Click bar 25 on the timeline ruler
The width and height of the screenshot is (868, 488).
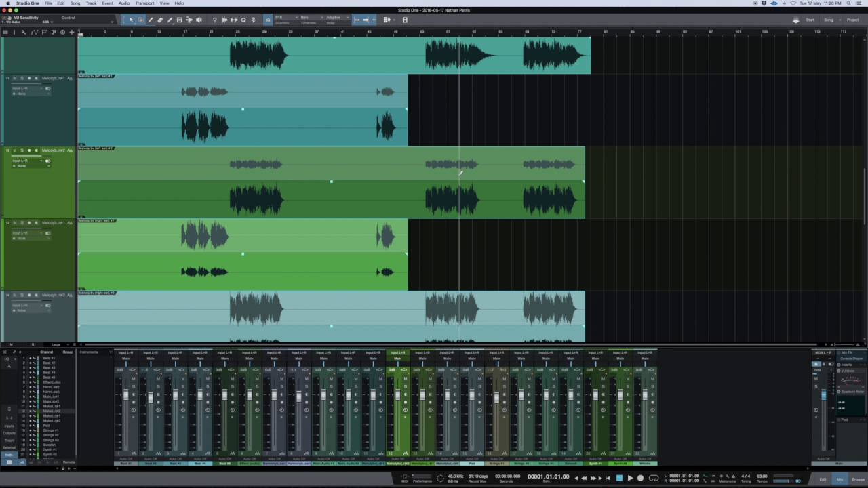237,31
